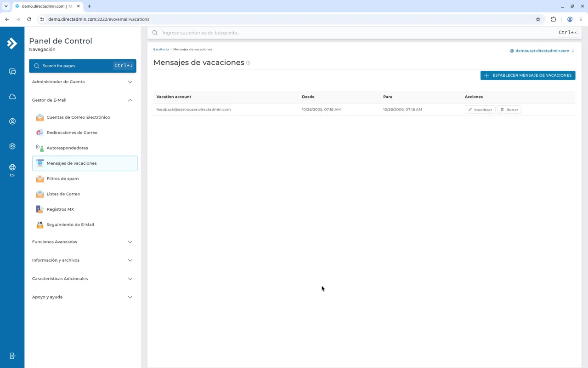The image size is (588, 368).
Task: Click the Seguimiento de E-Mail icon
Action: click(x=40, y=224)
